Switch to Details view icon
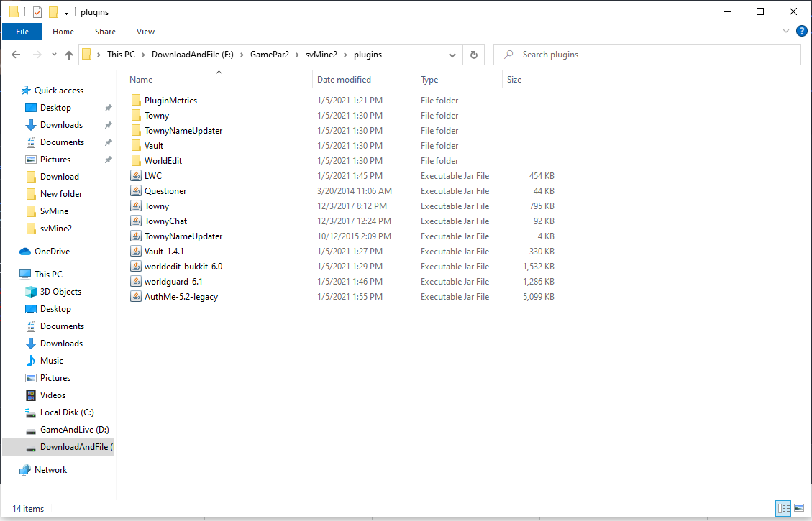The width and height of the screenshot is (812, 521). pos(783,508)
